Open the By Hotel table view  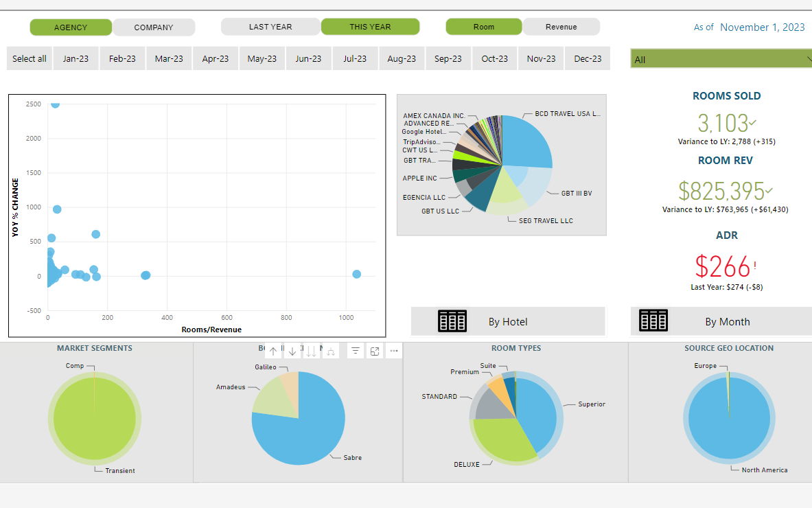pyautogui.click(x=508, y=321)
